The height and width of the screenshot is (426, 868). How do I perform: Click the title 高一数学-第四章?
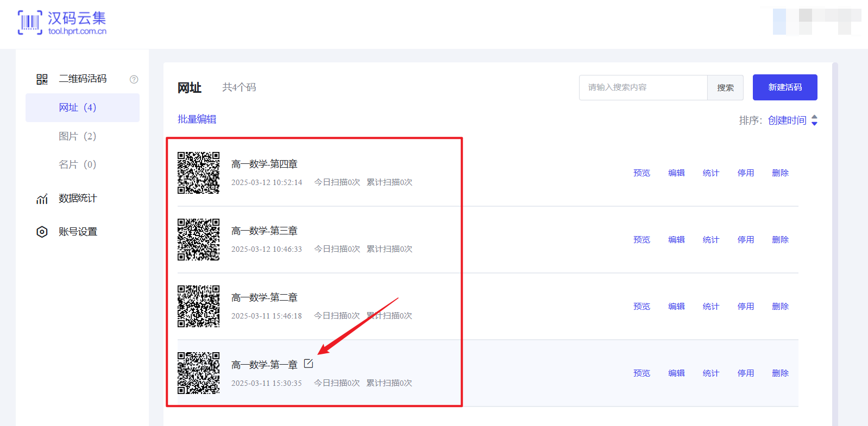coord(265,164)
